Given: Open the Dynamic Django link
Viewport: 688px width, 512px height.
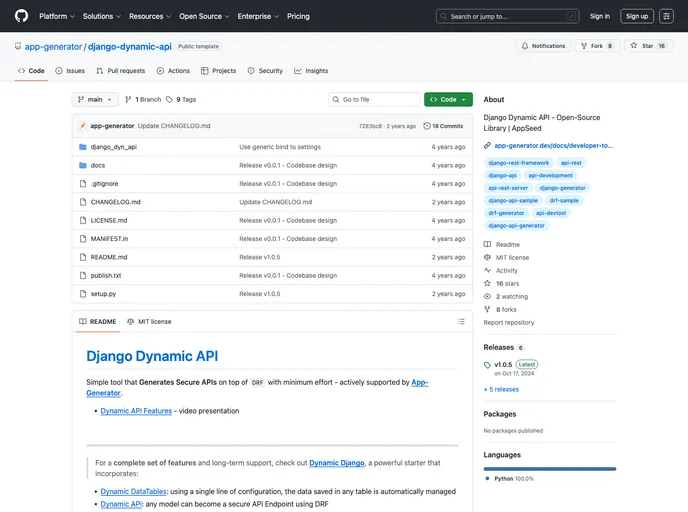Looking at the screenshot, I should (x=337, y=463).
